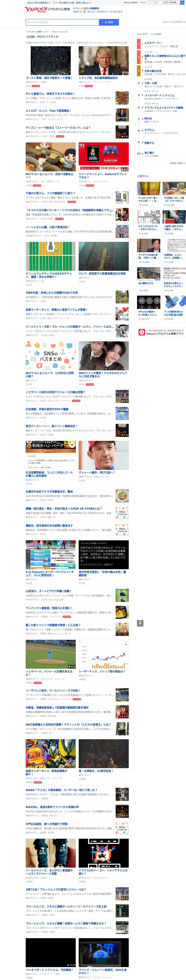Focus the キーワードを入力 search field
The height and width of the screenshot is (980, 186).
[x=62, y=22]
